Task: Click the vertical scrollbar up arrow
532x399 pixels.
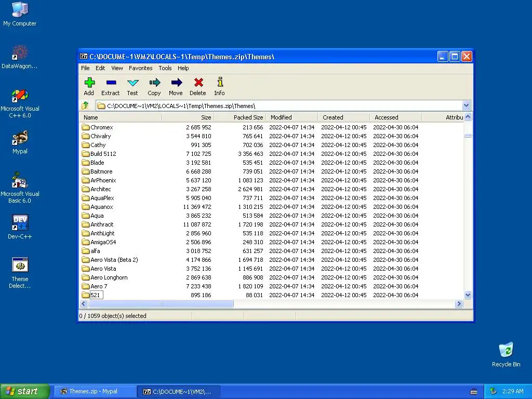Action: [468, 117]
